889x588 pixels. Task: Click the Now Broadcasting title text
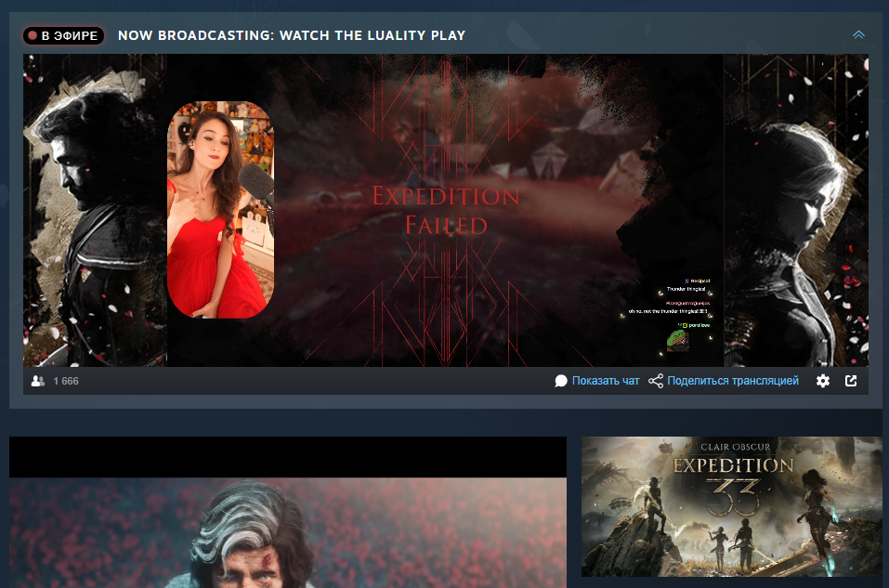(x=292, y=35)
